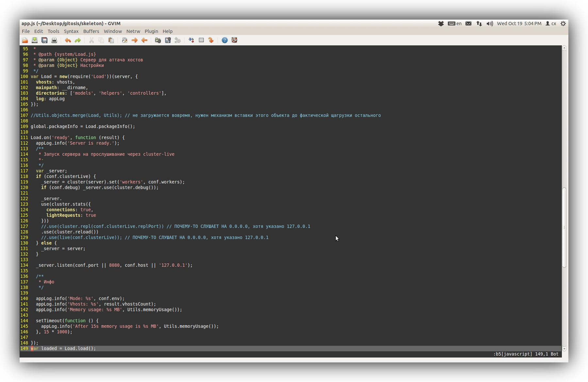The image size is (588, 382).
Task: Open the Find and Replace tool
Action: (125, 40)
